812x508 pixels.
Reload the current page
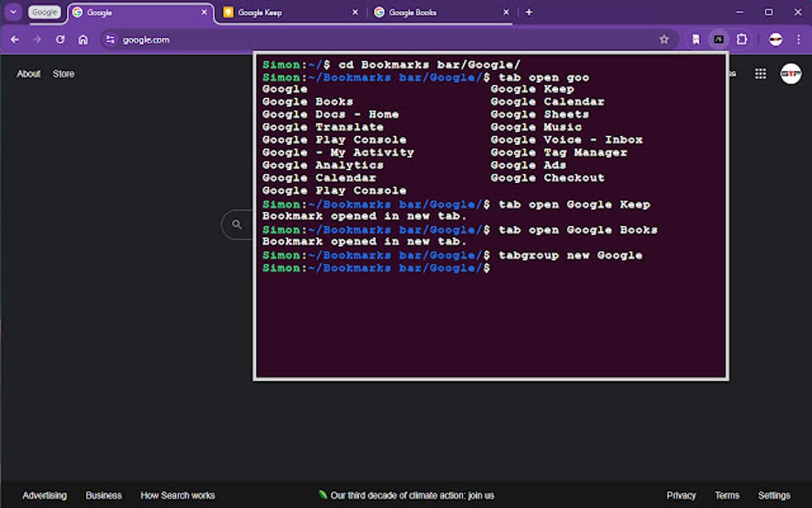click(61, 39)
